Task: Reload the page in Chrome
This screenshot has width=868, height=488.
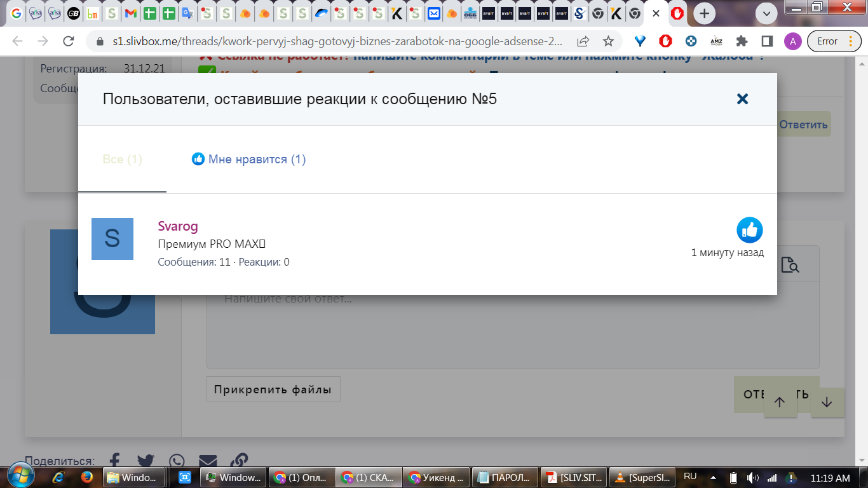Action: point(69,41)
